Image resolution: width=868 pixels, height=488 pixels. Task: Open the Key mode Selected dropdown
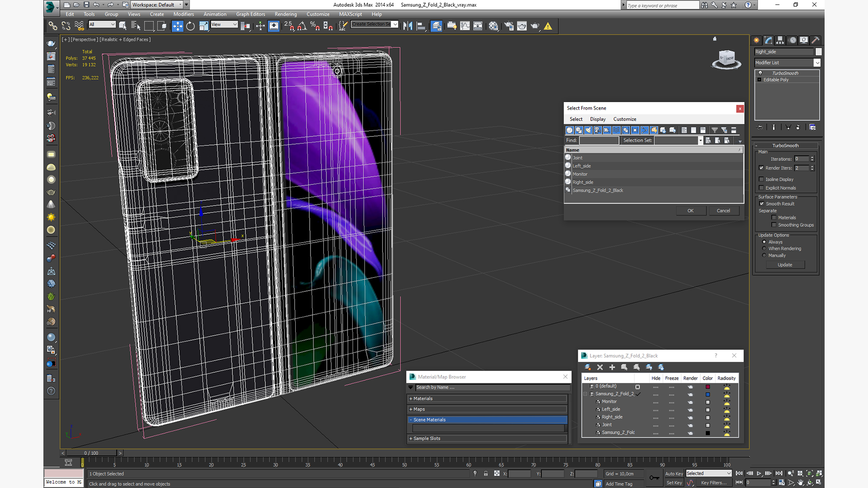708,474
